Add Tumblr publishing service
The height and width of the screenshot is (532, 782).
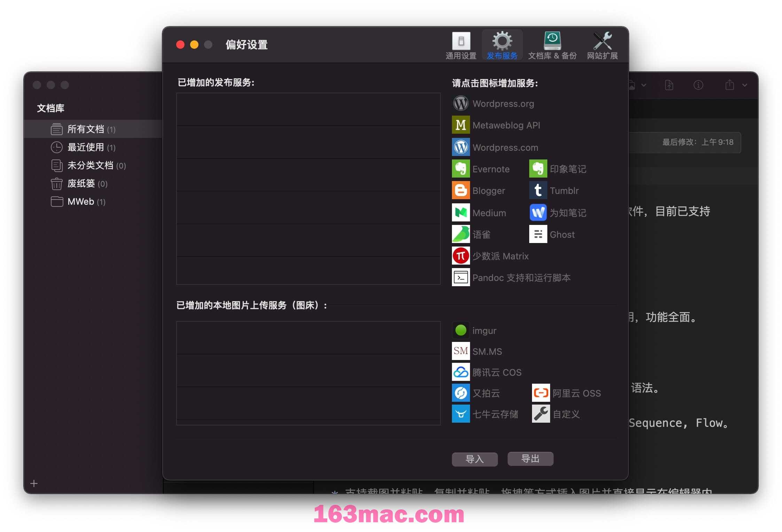coord(538,190)
